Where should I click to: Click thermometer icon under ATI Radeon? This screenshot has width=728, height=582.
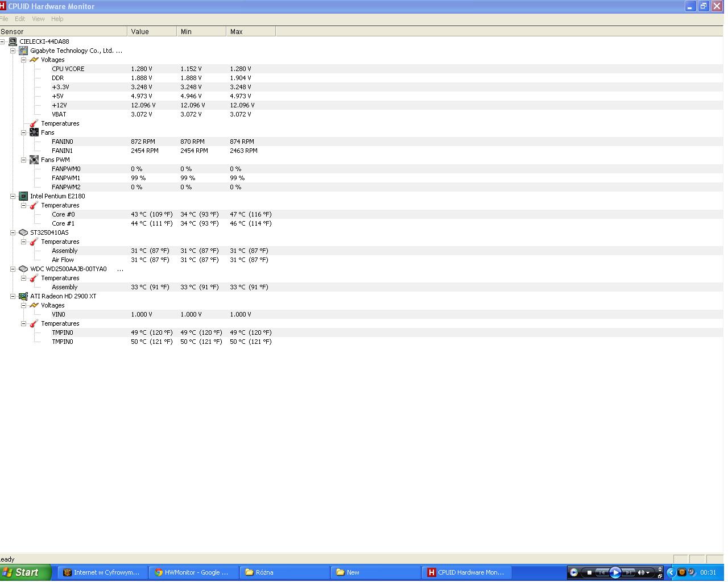34,323
